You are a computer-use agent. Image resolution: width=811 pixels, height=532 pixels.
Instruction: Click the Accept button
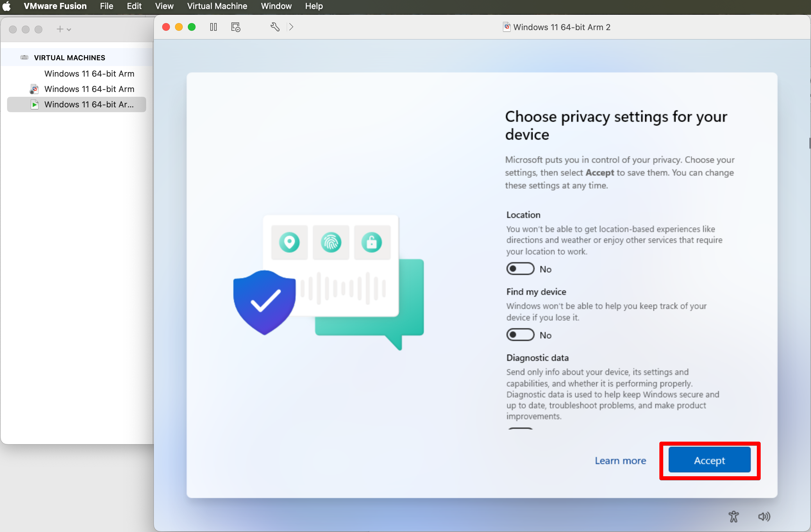[x=709, y=460]
